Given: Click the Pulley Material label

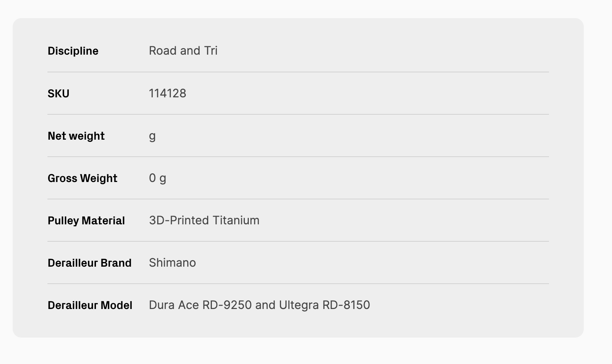Looking at the screenshot, I should point(86,221).
